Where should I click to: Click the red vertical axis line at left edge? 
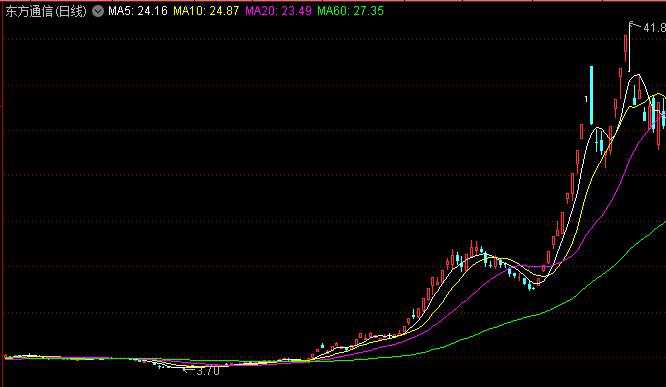point(3,193)
